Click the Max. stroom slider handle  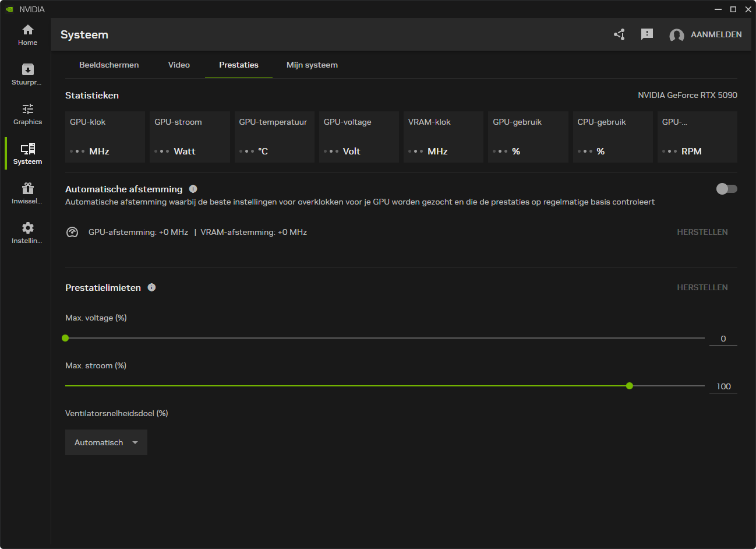coord(629,386)
